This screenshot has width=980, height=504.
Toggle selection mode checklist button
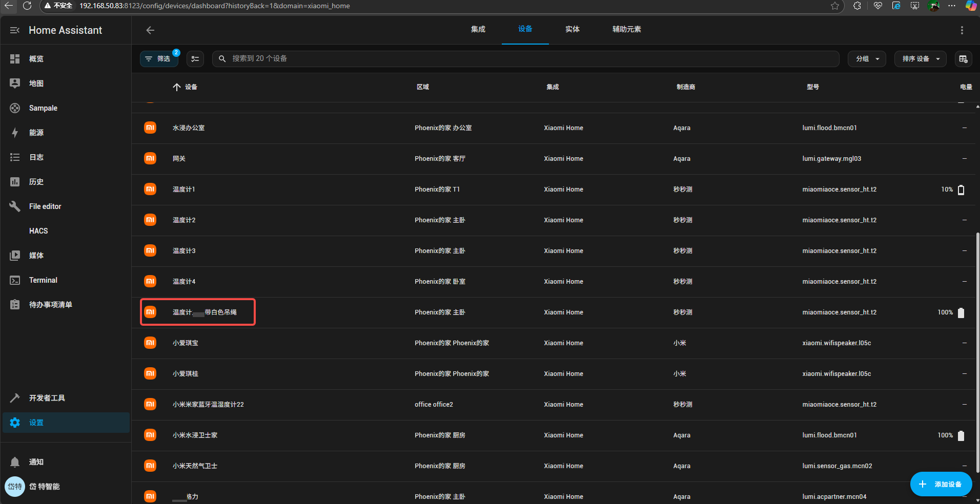point(195,59)
